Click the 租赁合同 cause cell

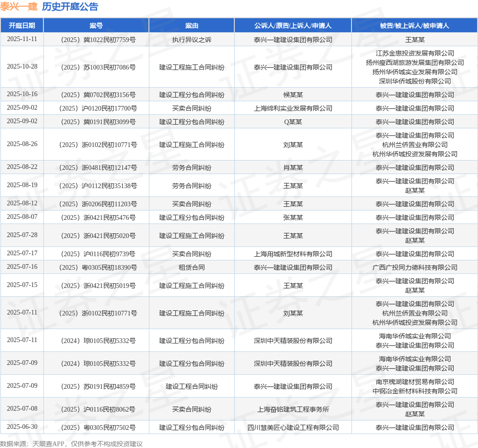click(x=192, y=267)
